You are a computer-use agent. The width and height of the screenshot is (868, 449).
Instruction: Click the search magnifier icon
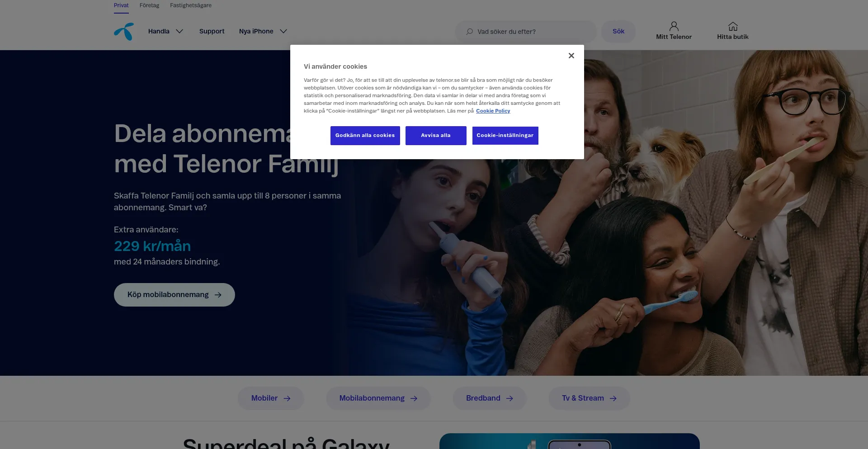point(470,32)
